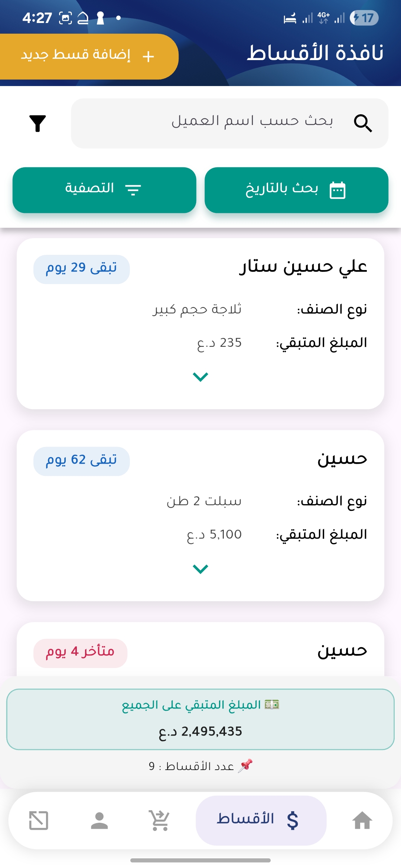Tap the black funnel filter icon
This screenshot has height=868, width=401.
(38, 124)
